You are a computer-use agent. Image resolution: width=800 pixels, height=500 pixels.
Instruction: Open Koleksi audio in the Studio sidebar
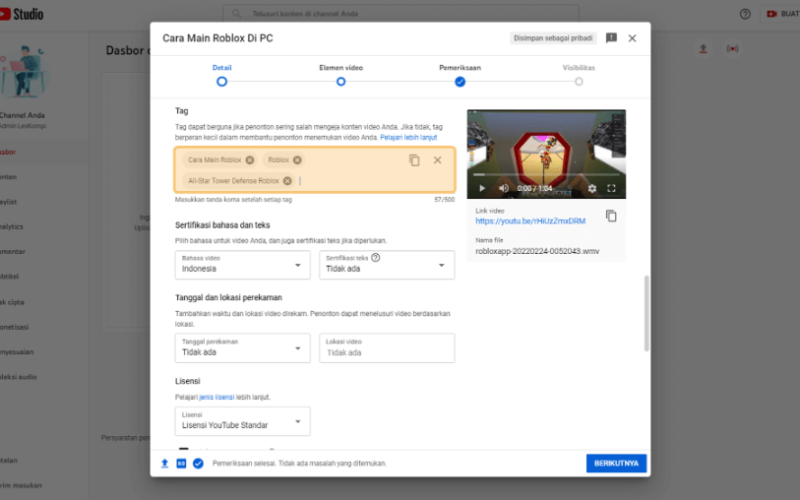[x=18, y=377]
